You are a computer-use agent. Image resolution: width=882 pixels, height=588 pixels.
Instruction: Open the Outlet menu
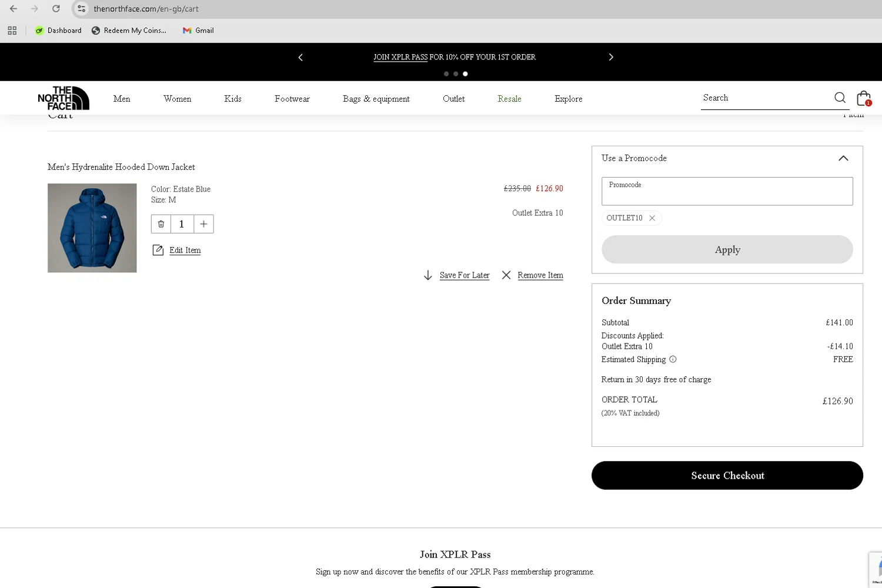454,99
